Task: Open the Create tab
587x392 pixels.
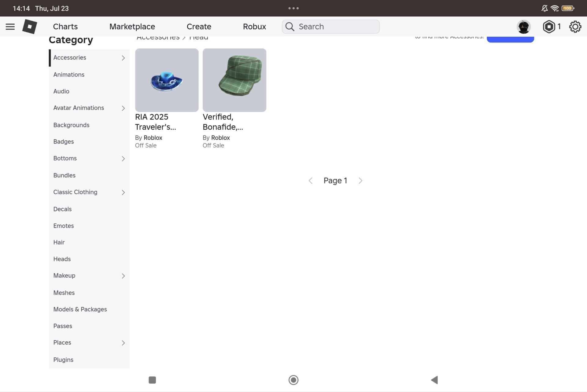Action: (199, 27)
